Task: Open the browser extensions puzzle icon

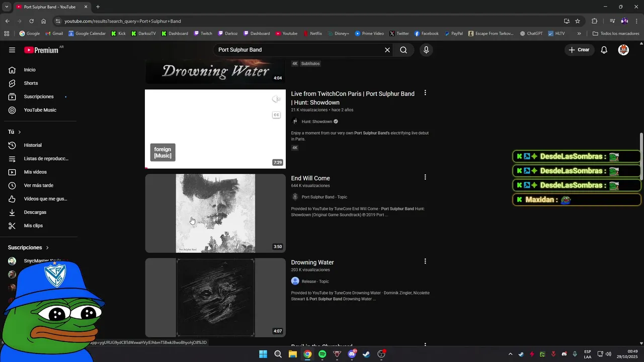Action: [594, 21]
